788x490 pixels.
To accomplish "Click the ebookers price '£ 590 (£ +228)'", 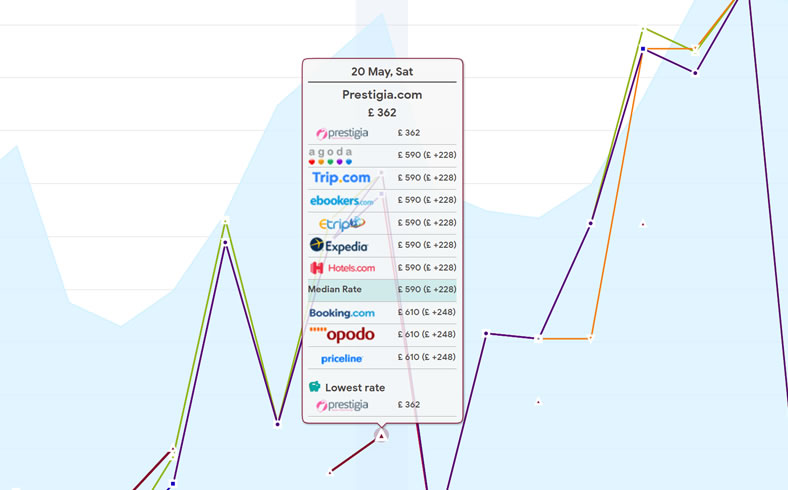I will tap(427, 200).
